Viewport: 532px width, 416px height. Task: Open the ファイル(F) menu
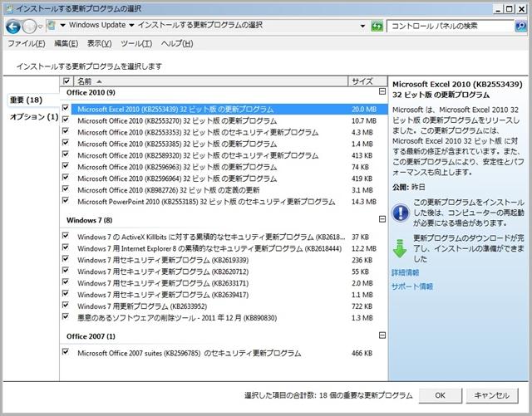click(x=27, y=43)
